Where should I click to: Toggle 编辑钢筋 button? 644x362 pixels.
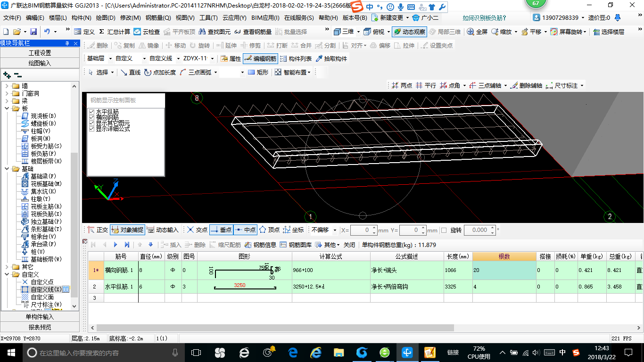click(x=260, y=59)
